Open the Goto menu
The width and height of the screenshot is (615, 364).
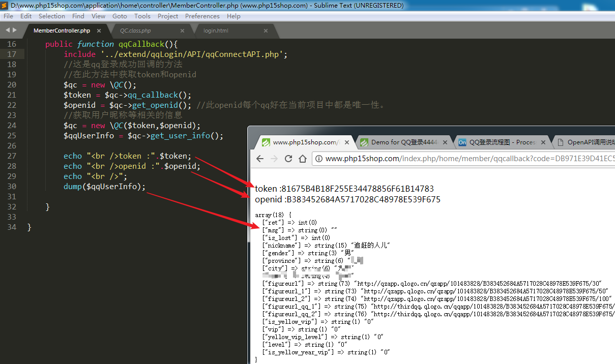(x=120, y=16)
